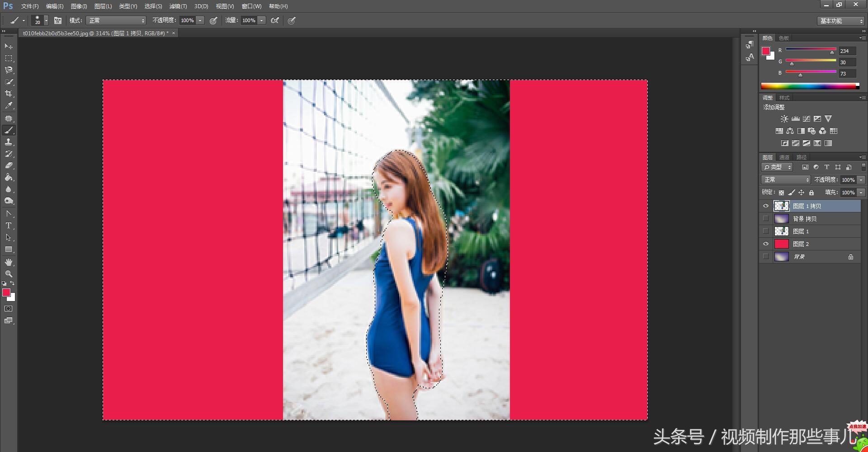868x452 pixels.
Task: Switch to the 通道 tab
Action: pyautogui.click(x=784, y=157)
